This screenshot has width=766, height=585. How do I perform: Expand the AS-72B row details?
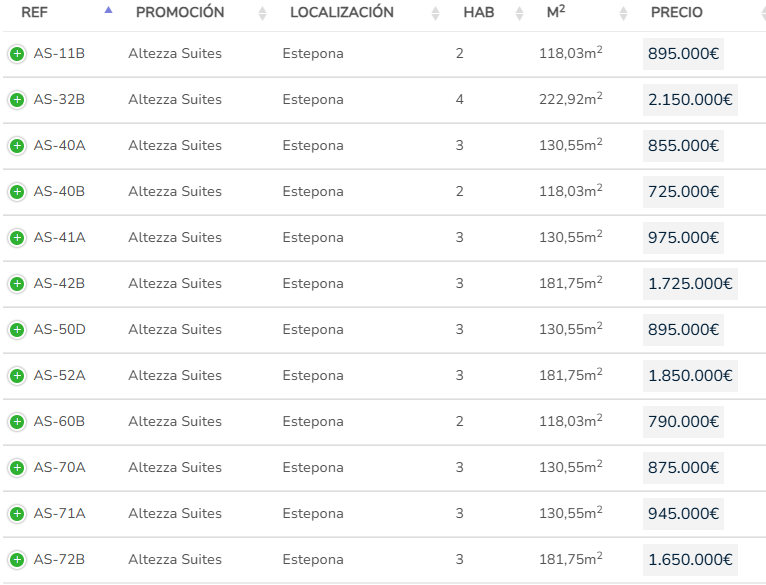coord(17,560)
